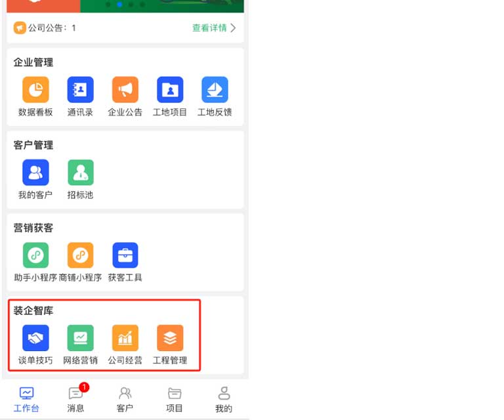Select the 工作台 workbench tab
The height and width of the screenshot is (420, 504).
click(x=26, y=399)
